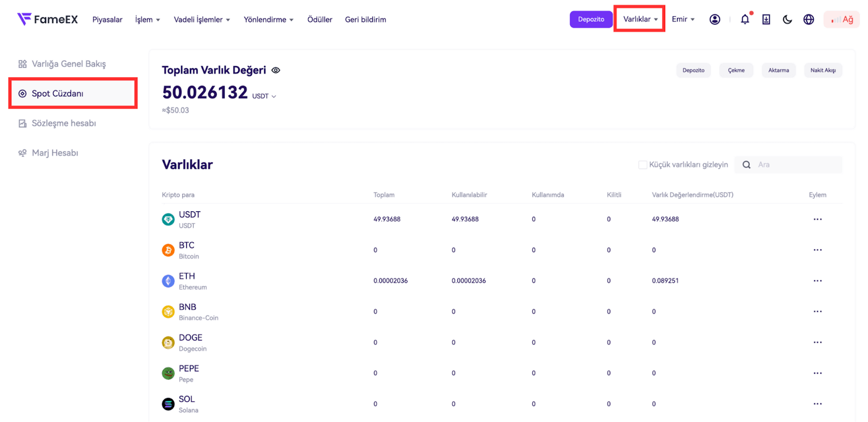
Task: Click the Kripto para column header
Action: click(178, 195)
